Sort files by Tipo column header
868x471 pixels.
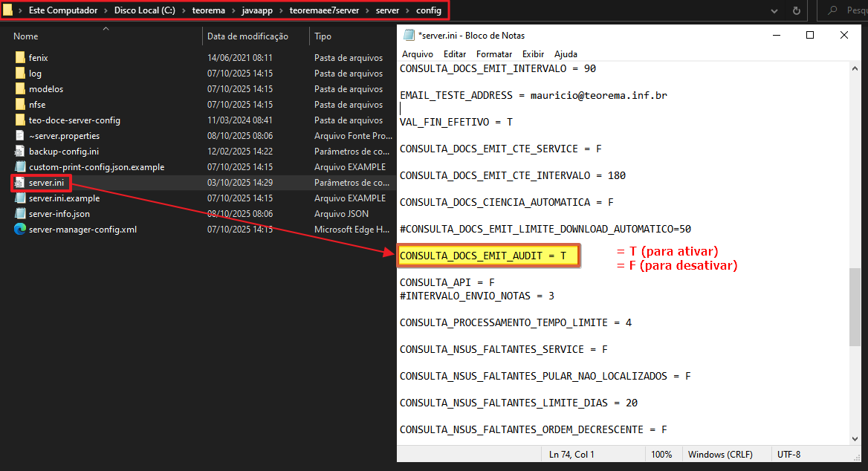pos(323,36)
